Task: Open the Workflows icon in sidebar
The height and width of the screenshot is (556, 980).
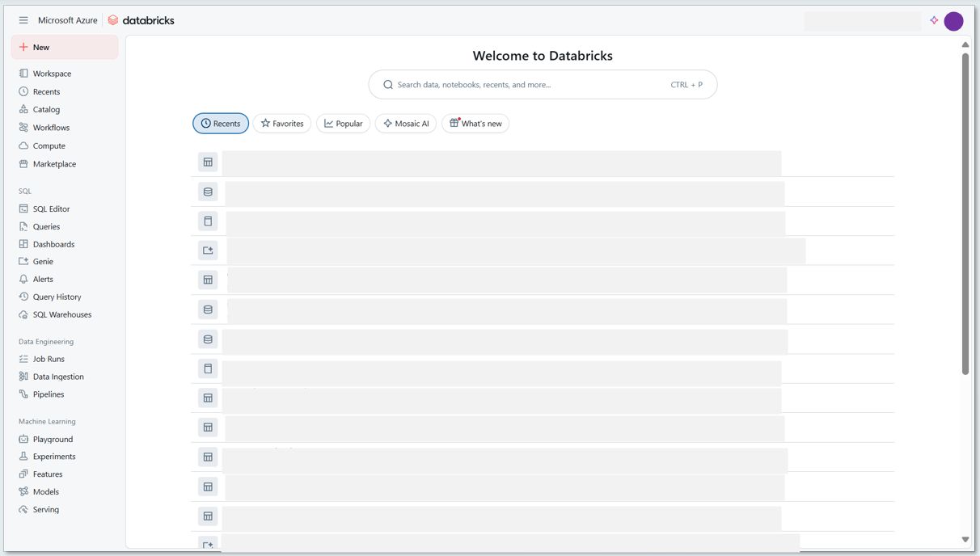Action: [23, 128]
